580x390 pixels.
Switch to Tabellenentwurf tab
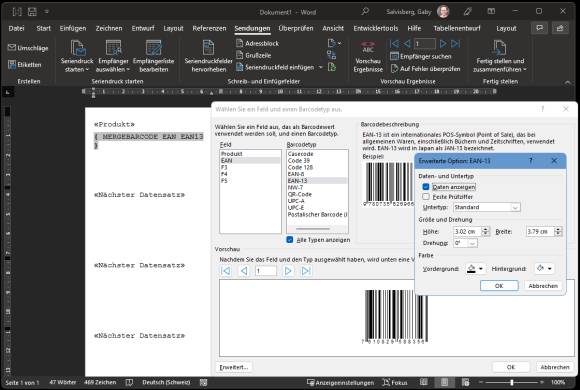coord(457,28)
